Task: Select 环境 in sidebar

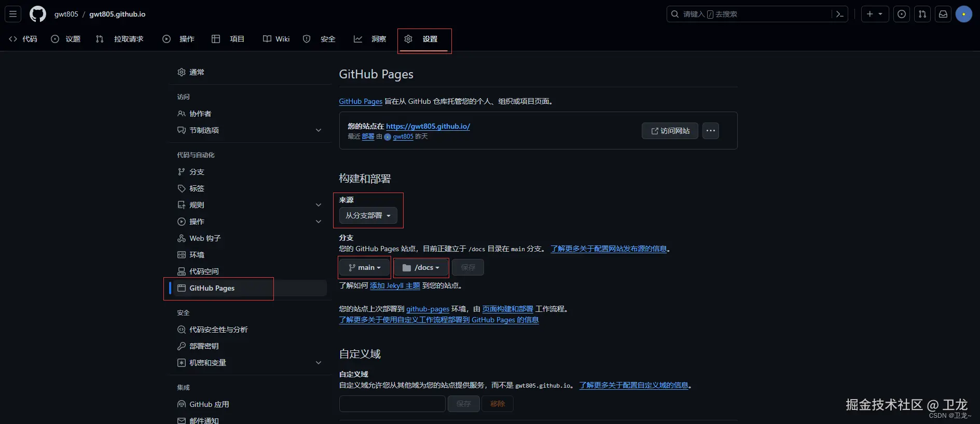Action: coord(251,255)
